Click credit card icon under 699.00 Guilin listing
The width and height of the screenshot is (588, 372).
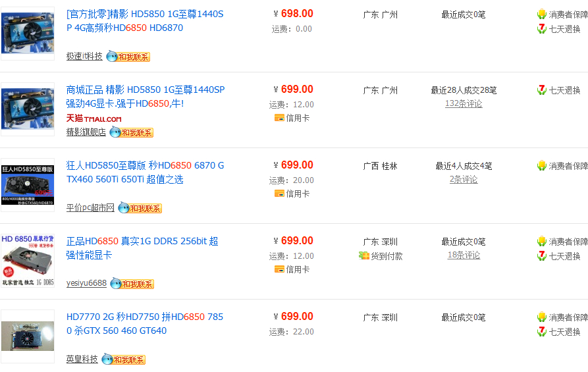(279, 194)
